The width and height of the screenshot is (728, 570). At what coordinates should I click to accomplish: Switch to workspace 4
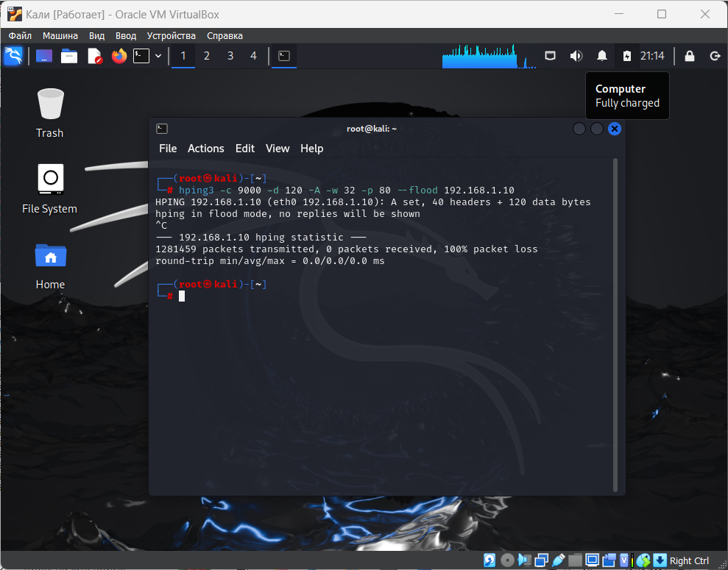253,56
